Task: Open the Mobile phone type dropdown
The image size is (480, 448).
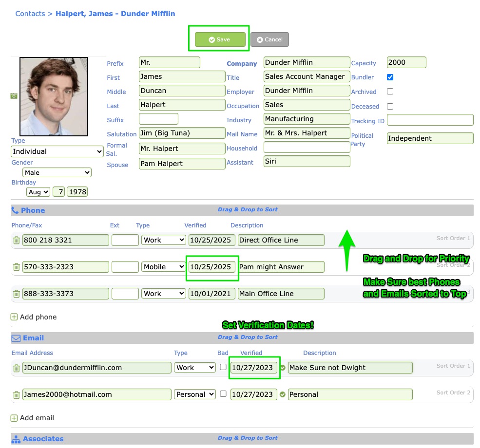Action: point(163,267)
